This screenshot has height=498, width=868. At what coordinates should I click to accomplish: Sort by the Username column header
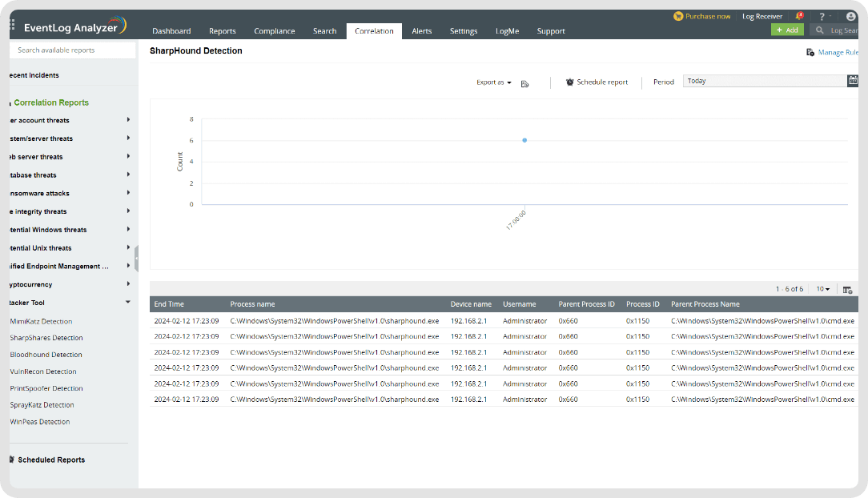[x=519, y=304]
